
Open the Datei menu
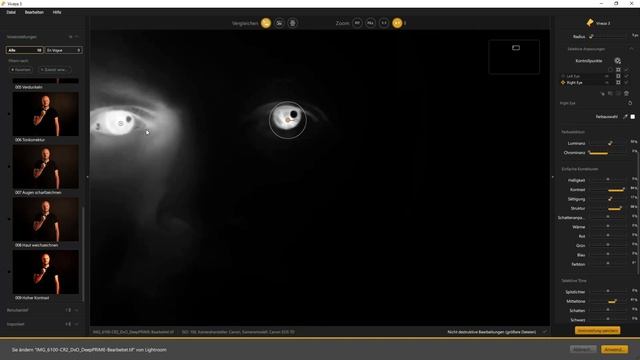11,12
